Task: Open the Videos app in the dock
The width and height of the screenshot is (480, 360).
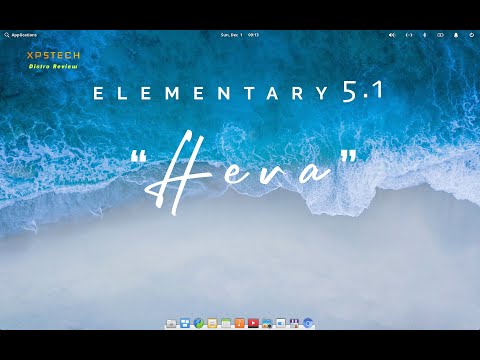Action: pos(253,323)
